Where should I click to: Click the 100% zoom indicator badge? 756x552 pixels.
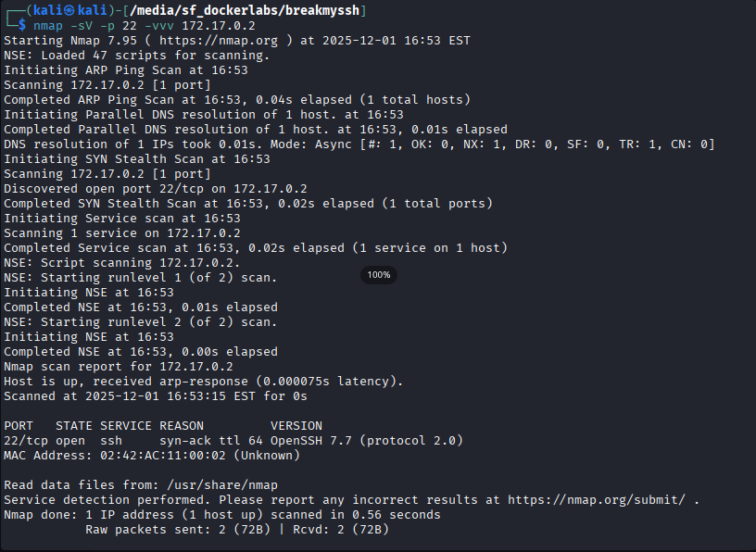[379, 275]
